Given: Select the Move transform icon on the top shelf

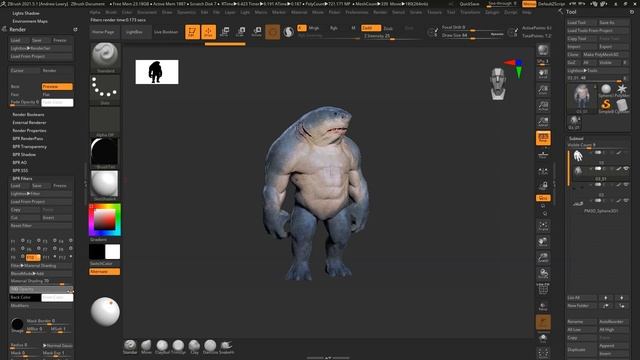Looking at the screenshot, I should coord(224,32).
